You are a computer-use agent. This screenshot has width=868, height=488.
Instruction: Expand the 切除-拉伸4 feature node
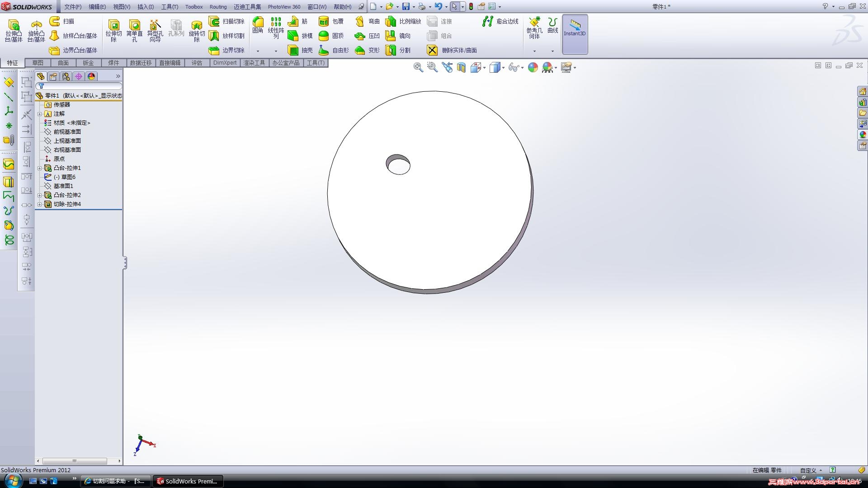click(x=40, y=204)
